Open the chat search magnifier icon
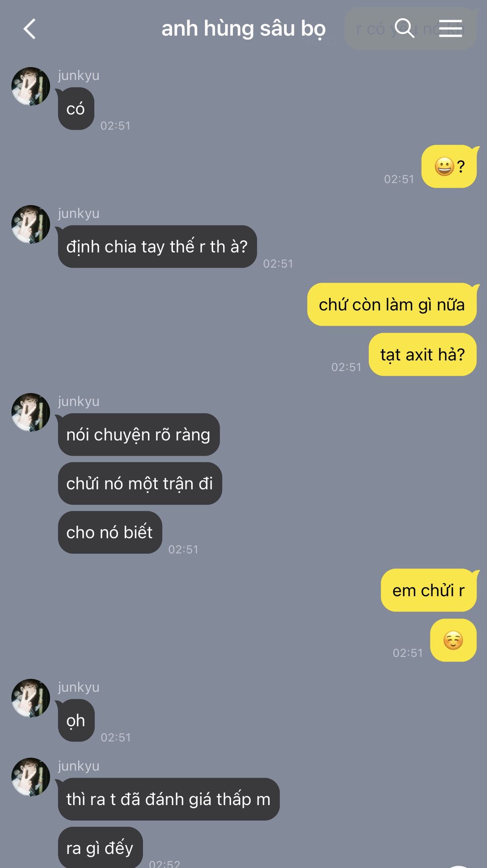Screen dimensions: 487x868 [404, 28]
